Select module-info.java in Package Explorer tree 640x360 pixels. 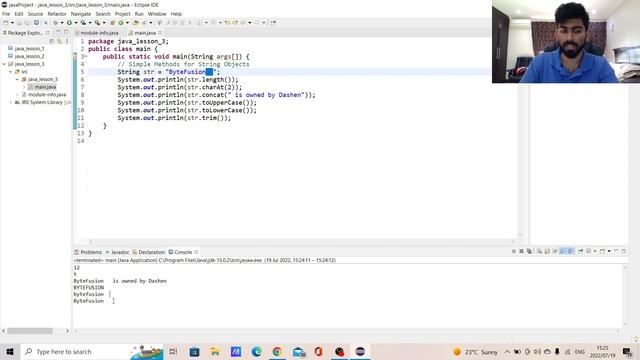pyautogui.click(x=44, y=95)
